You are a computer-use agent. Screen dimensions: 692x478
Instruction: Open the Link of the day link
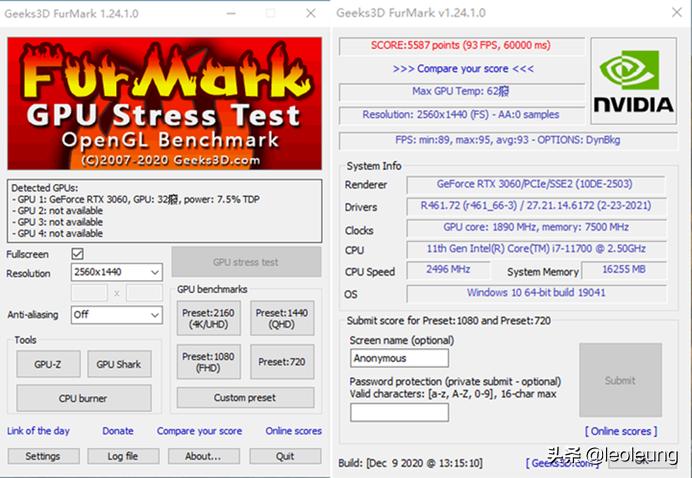click(38, 431)
